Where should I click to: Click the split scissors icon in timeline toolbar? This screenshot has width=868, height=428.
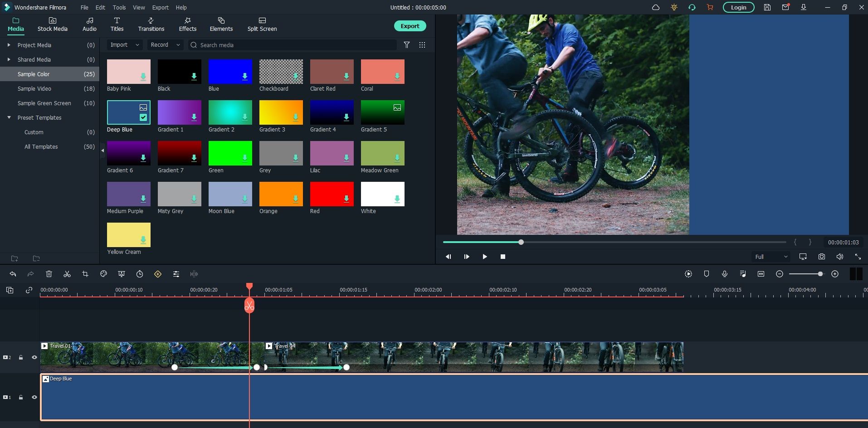67,274
